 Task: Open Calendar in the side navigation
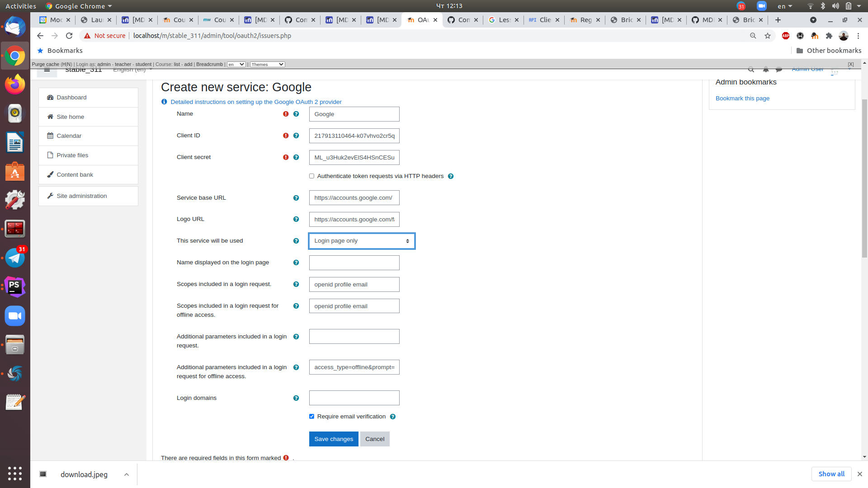[88, 136]
